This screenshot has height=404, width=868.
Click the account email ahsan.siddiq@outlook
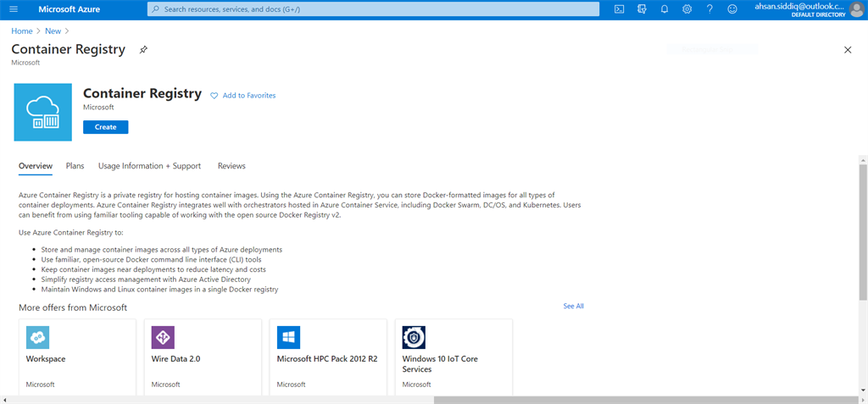tap(800, 6)
